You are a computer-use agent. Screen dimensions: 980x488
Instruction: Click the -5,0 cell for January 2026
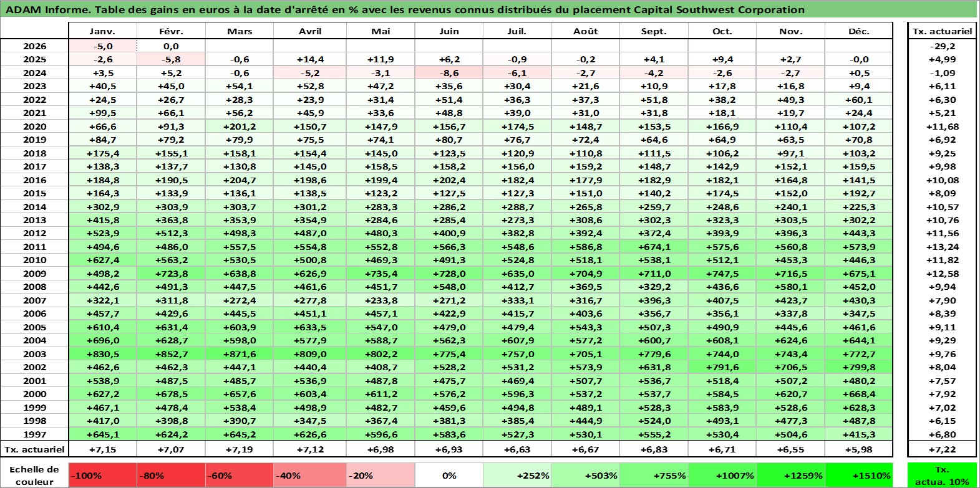(x=102, y=46)
